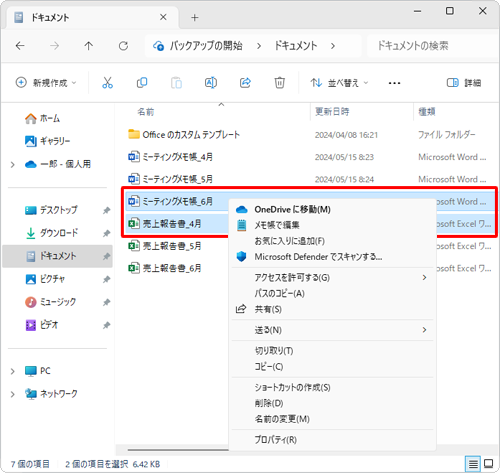
Task: Open ビデオ in quick access
Action: point(42,325)
